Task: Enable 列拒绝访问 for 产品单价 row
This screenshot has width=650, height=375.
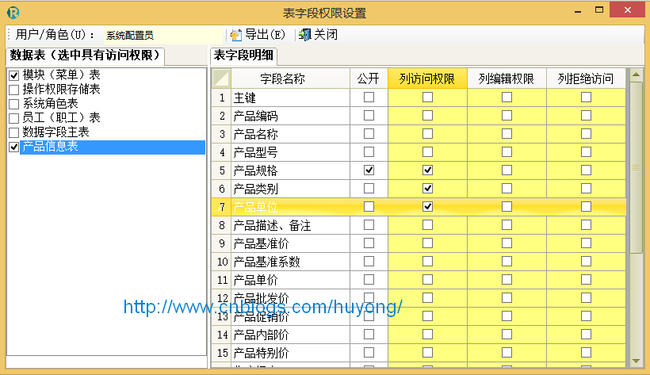Action: click(x=586, y=280)
